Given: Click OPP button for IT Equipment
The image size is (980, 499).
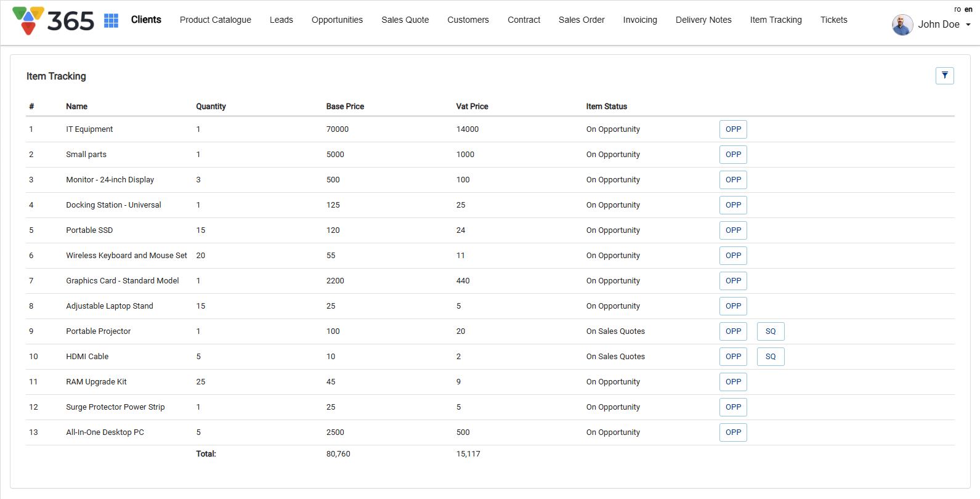Looking at the screenshot, I should (x=733, y=129).
